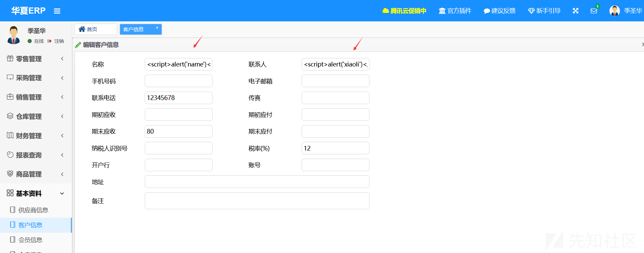The width and height of the screenshot is (644, 253).
Task: Switch to the 客户信息 tab
Action: pos(141,29)
